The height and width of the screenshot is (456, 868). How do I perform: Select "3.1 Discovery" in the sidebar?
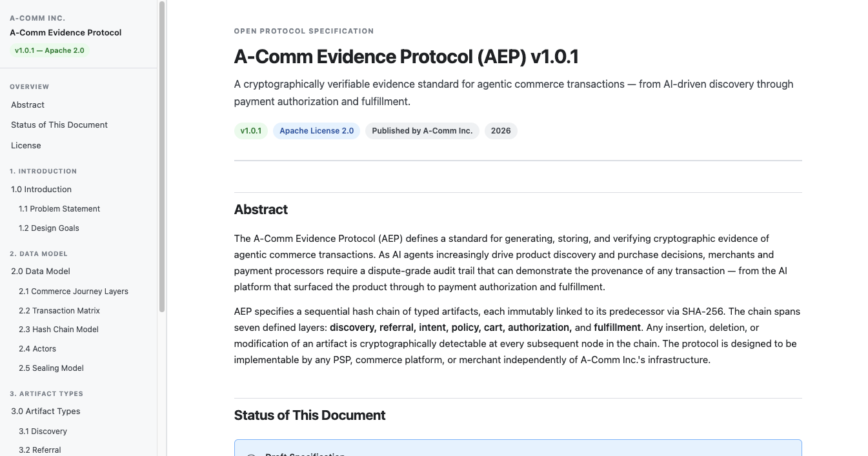[43, 431]
